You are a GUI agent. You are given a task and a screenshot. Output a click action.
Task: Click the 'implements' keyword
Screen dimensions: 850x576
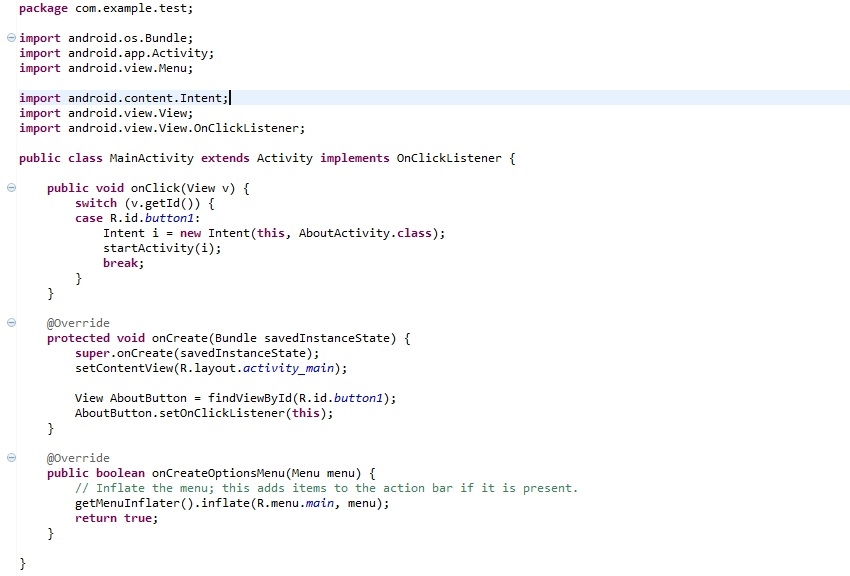click(355, 158)
